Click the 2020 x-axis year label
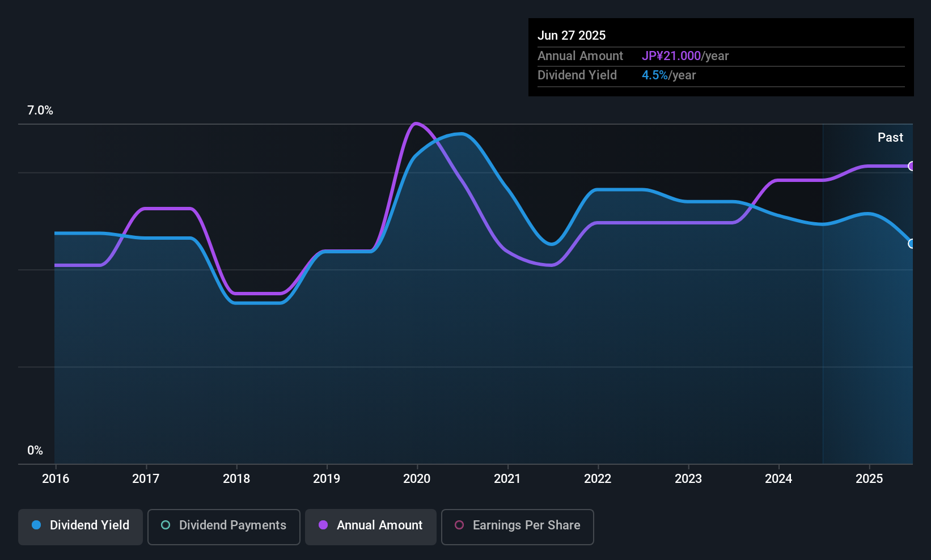Viewport: 931px width, 560px height. pos(417,478)
